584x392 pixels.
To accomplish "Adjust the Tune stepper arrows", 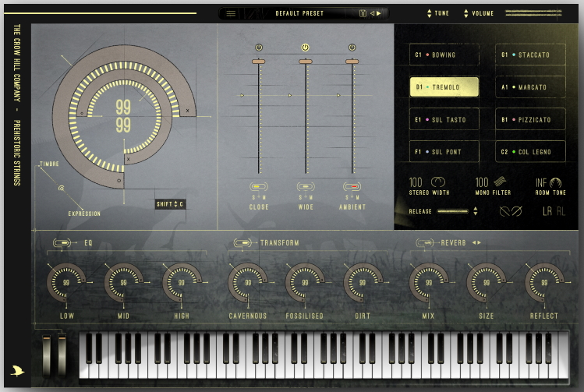I will (429, 13).
